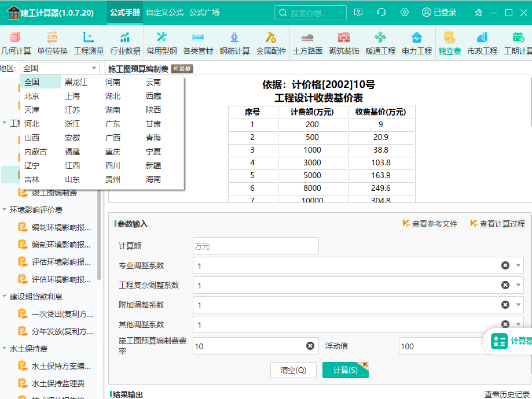Open 水土保持方案编... tree item
Viewport: 532px width, 399px height.
[61, 366]
